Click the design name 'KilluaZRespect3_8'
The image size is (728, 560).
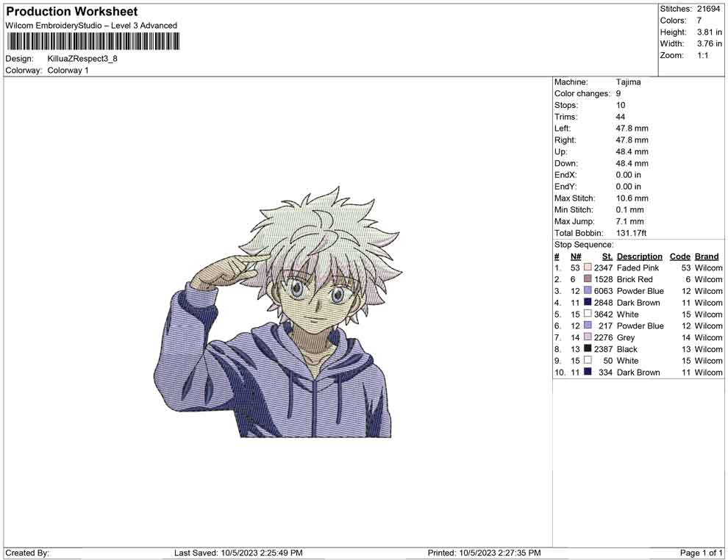(x=82, y=59)
